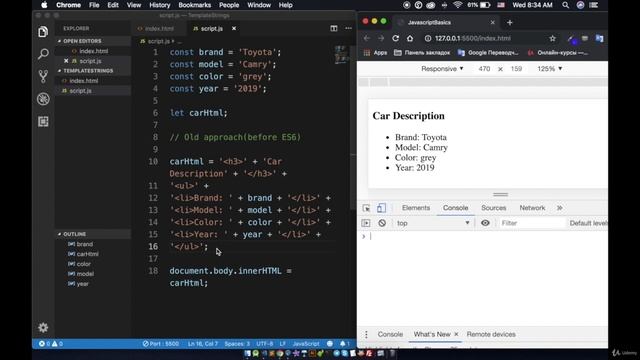Open the Extensions view in activity bar
The height and width of the screenshot is (360, 640).
43,121
